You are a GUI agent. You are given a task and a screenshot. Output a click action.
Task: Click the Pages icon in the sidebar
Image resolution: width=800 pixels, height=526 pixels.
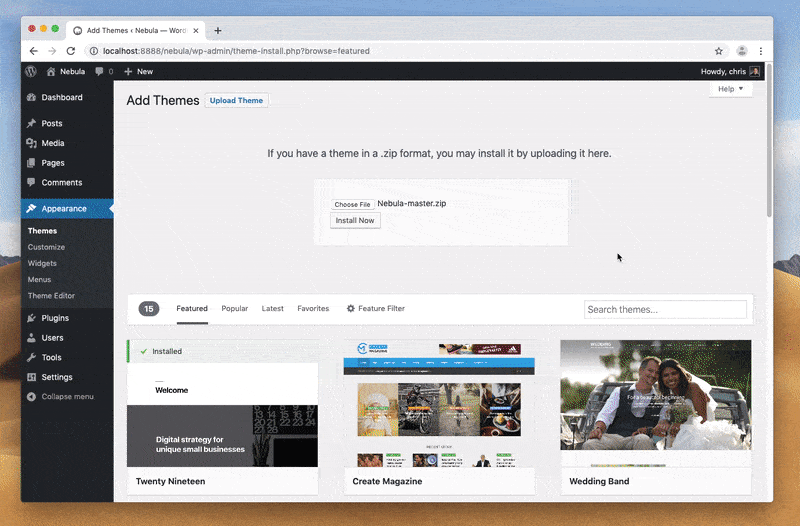(32, 163)
